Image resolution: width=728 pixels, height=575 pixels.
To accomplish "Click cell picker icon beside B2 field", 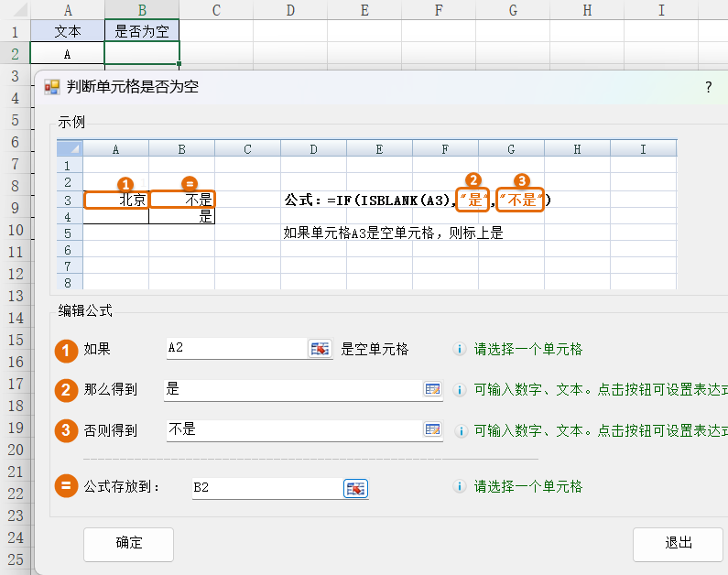I will [x=355, y=488].
